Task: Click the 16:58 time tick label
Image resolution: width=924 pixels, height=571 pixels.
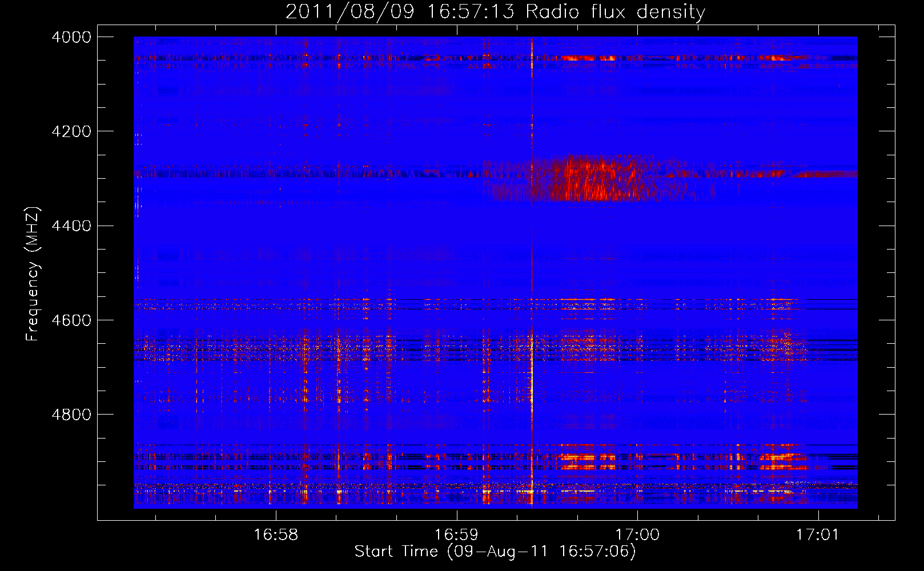Action: pos(276,534)
